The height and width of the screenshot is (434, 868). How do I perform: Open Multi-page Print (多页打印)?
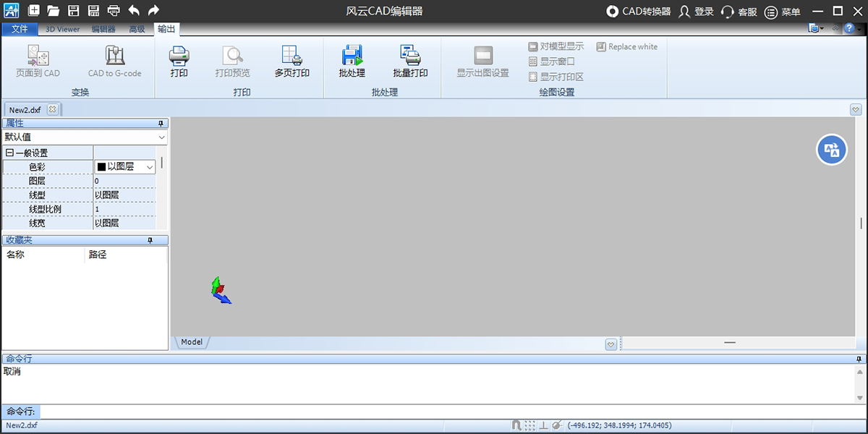pos(292,61)
